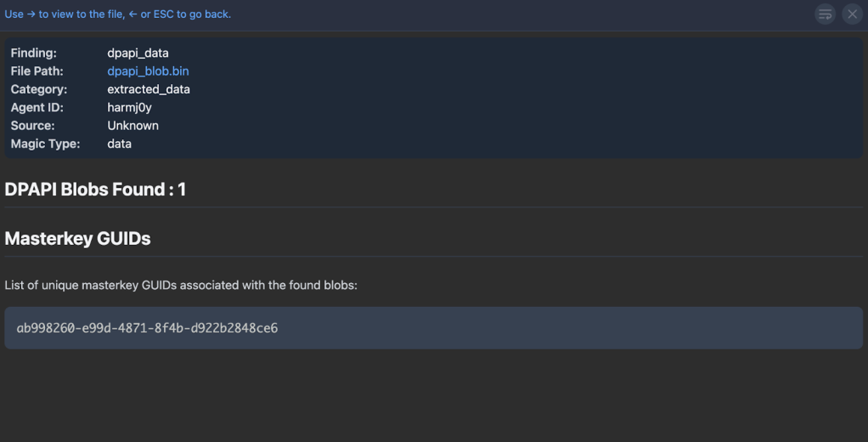Select the dpapi_data finding value

pos(138,54)
